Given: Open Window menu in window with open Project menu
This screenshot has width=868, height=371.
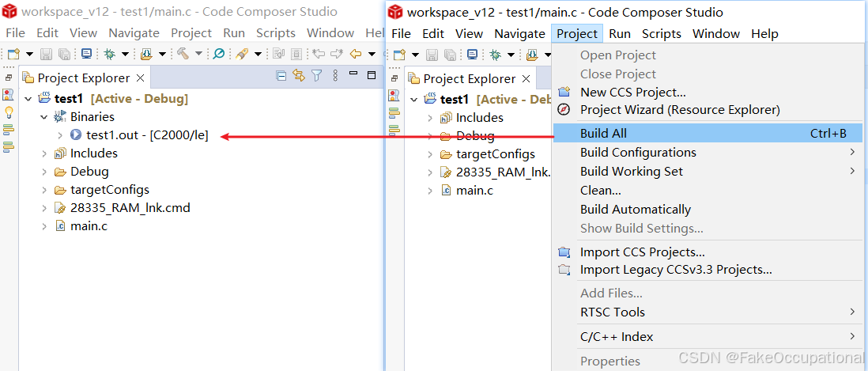Looking at the screenshot, I should click(x=715, y=34).
